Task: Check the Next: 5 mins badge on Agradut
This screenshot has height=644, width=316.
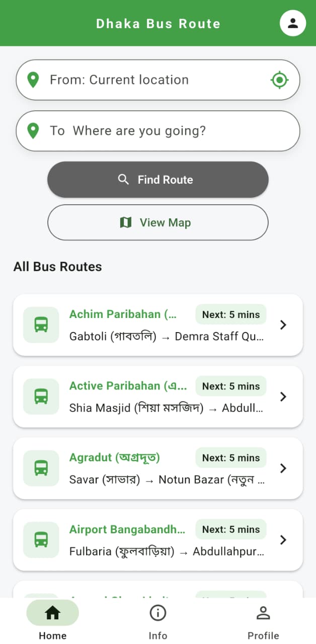Action: click(x=230, y=457)
